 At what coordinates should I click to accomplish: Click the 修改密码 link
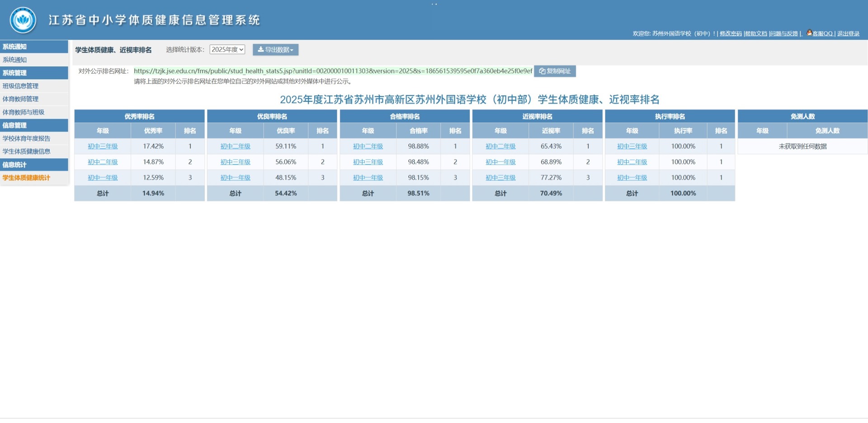pyautogui.click(x=731, y=33)
